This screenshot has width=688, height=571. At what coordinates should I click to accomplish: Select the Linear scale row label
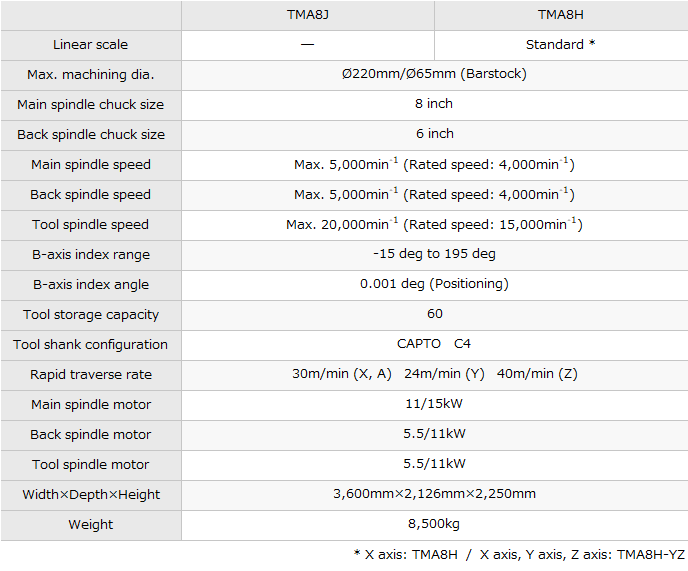coord(91,45)
